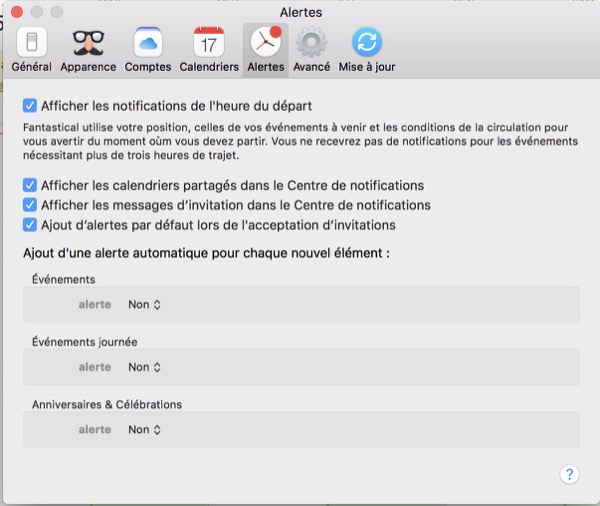
Task: Click the zoom window button
Action: click(55, 11)
